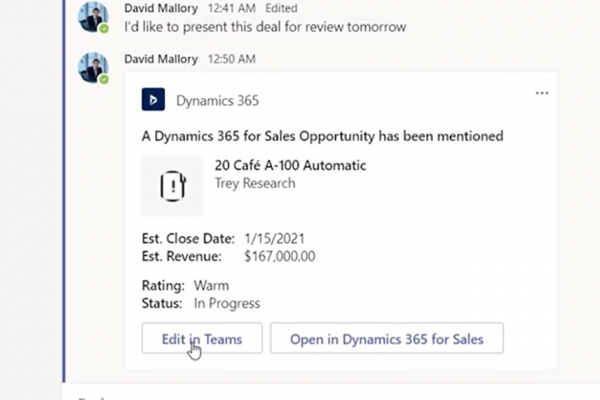Viewport: 600px width, 400px height.
Task: Select the opportunity alert thumbnail icon
Action: (x=172, y=186)
